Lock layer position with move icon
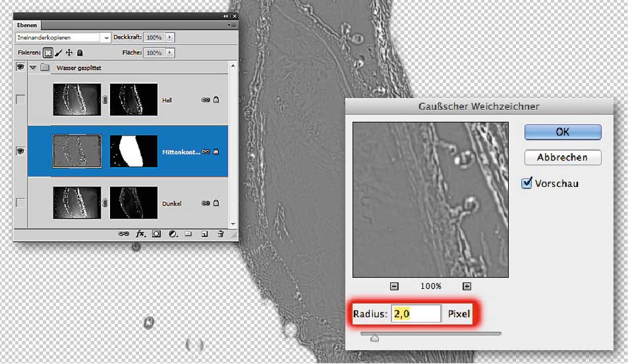628x364 pixels. (69, 53)
